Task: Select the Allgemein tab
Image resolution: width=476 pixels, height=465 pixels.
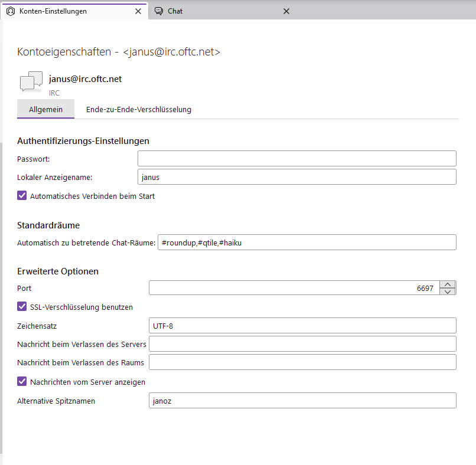Action: click(45, 110)
